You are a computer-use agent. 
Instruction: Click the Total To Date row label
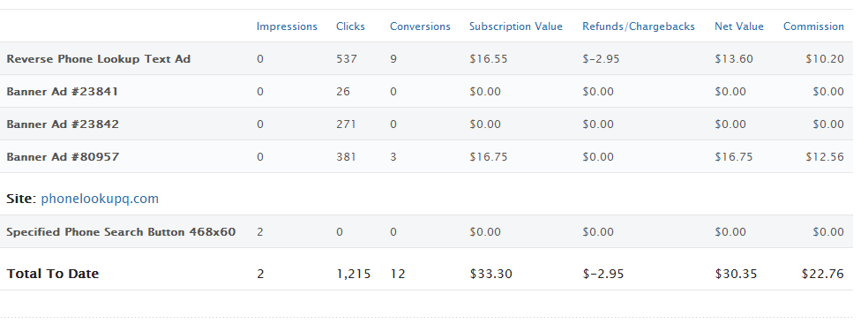(x=53, y=274)
